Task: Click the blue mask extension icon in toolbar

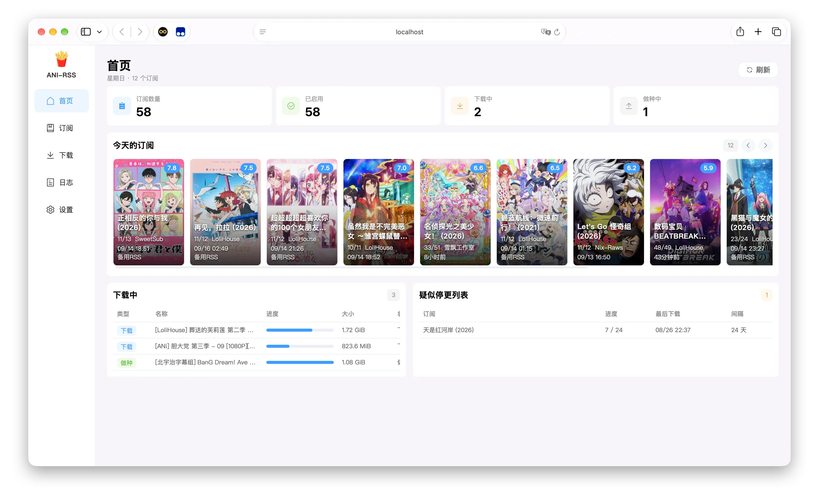Action: (180, 32)
